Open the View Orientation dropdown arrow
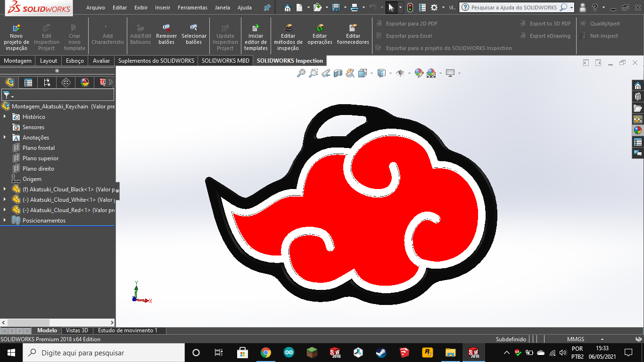 point(372,73)
